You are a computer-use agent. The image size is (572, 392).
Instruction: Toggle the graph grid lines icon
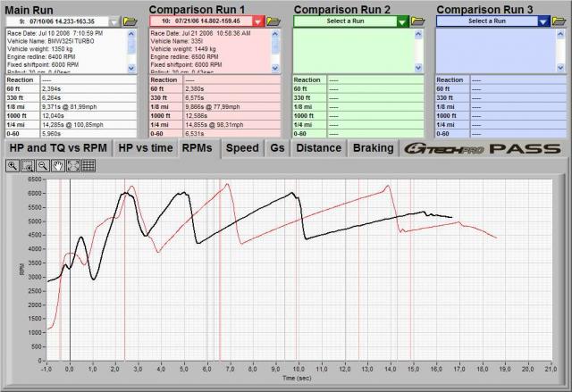(87, 166)
